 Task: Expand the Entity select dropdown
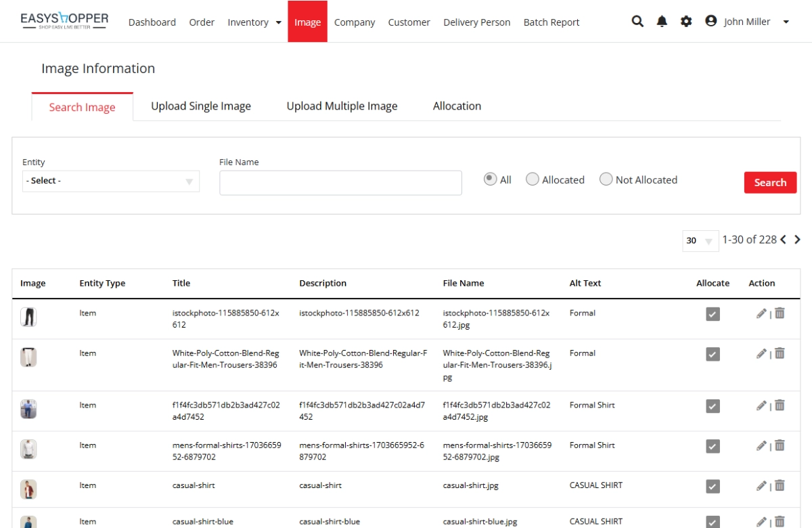[111, 181]
